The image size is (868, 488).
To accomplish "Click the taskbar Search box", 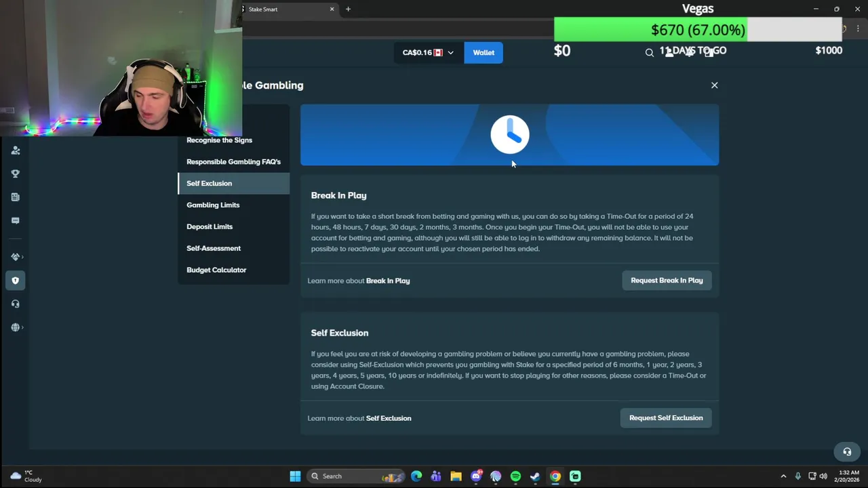I will click(355, 476).
